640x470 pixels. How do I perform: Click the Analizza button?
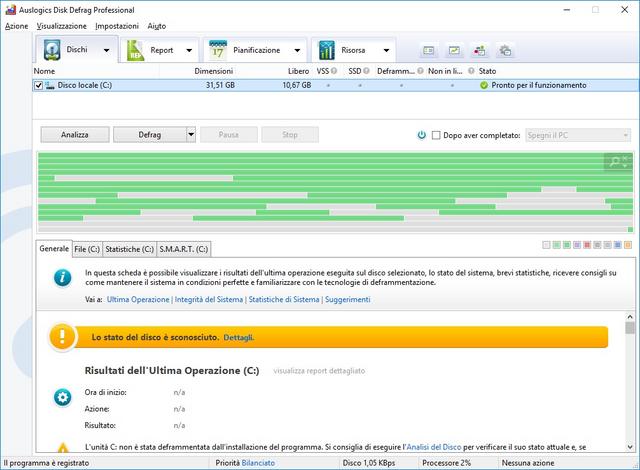(x=75, y=135)
